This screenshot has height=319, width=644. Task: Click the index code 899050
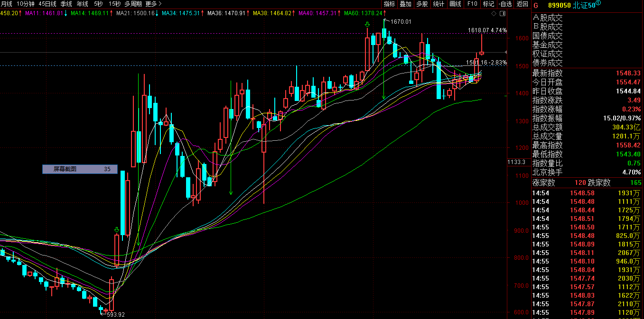(x=559, y=6)
